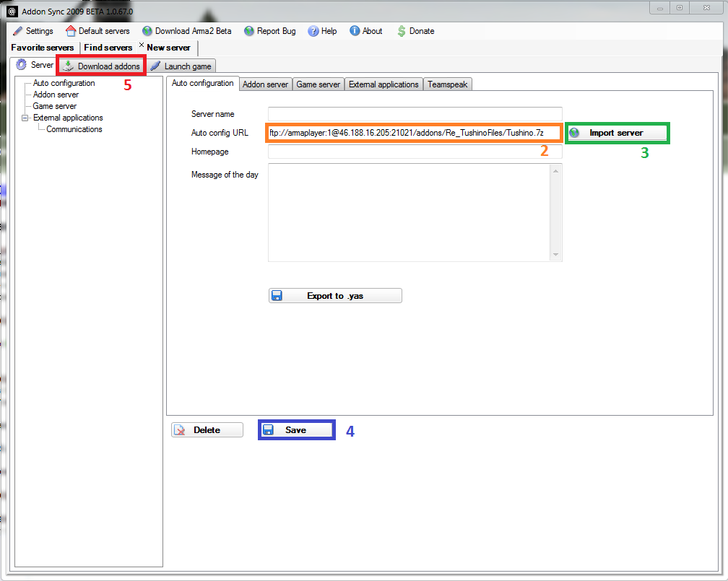The height and width of the screenshot is (581, 728).
Task: Close the New server tab with its X
Action: tap(142, 45)
